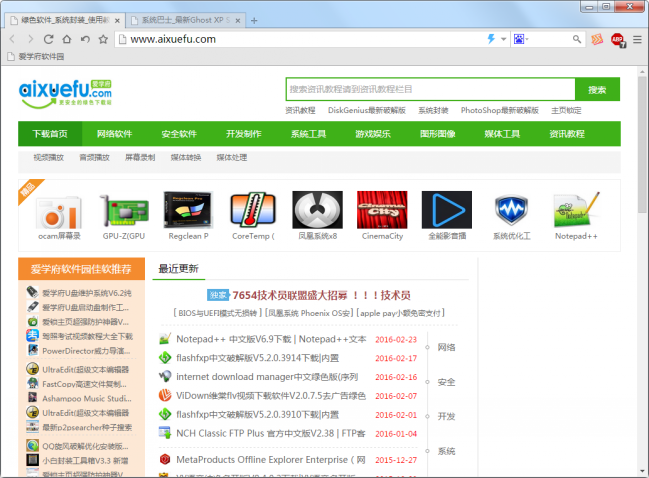The height and width of the screenshot is (478, 649).
Task: Open the Apple Pay小额免密支付 bracket link
Action: pos(400,313)
